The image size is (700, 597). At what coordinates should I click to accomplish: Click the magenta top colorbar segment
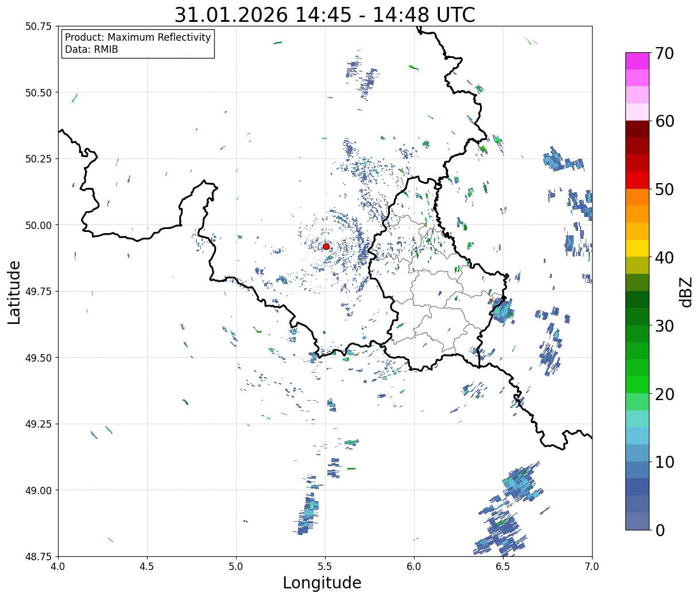coord(637,61)
